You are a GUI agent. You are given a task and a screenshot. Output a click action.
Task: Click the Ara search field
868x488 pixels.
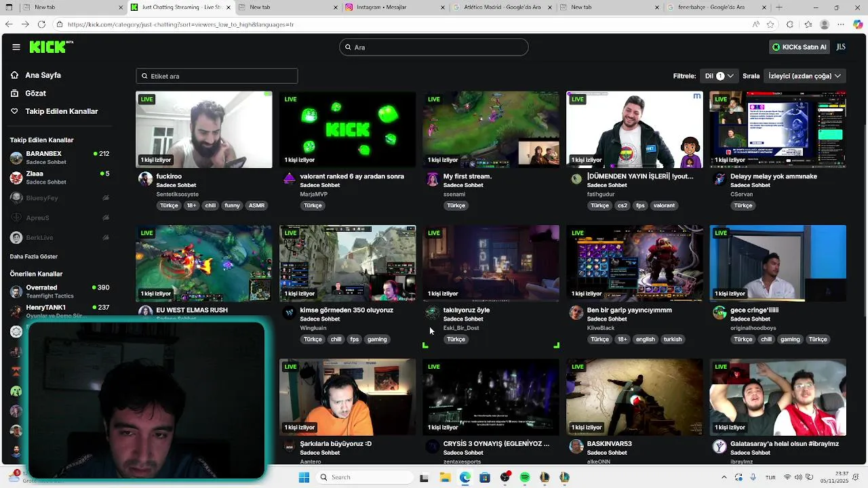click(x=434, y=47)
